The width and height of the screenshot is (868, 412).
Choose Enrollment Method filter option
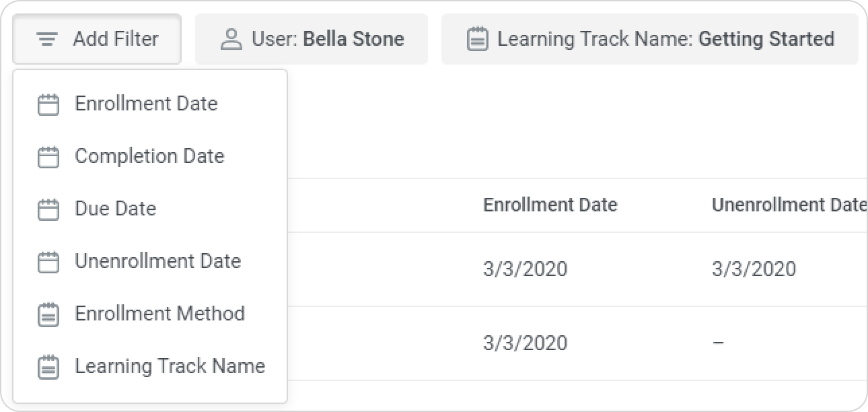(x=159, y=314)
